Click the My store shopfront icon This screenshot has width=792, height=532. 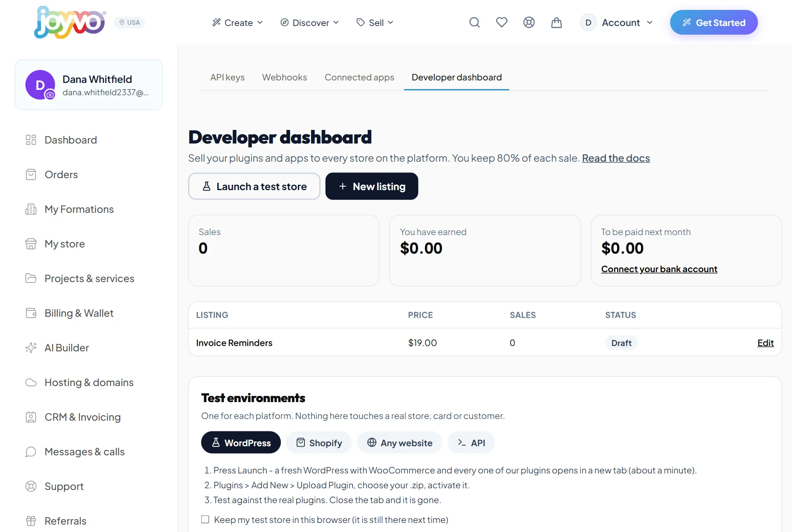coord(31,244)
